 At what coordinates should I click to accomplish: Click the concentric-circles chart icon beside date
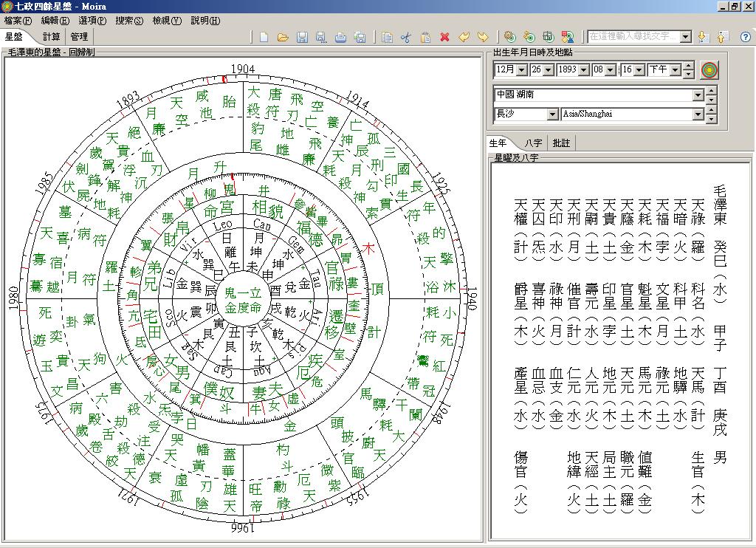pyautogui.click(x=709, y=70)
